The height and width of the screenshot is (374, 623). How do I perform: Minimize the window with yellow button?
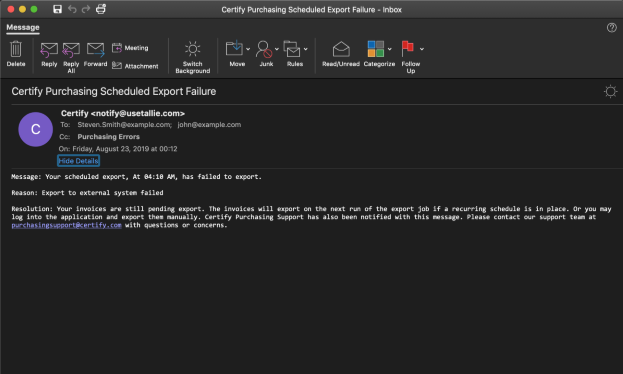[x=22, y=9]
